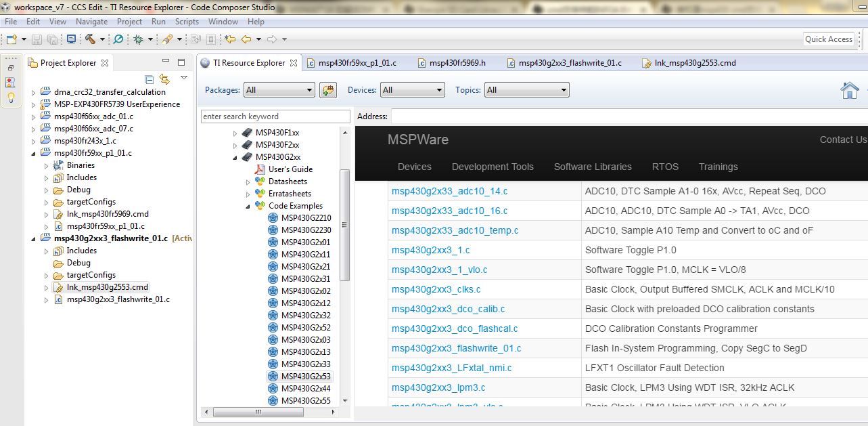Switch to the lnk_msp430g2553.cmd editor tab
The width and height of the screenshot is (868, 426).
[x=689, y=63]
